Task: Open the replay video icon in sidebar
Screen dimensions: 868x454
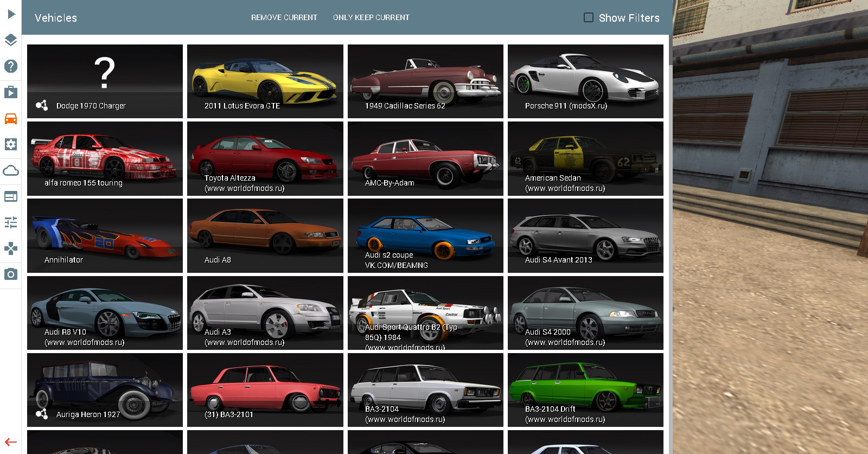Action: click(x=11, y=92)
